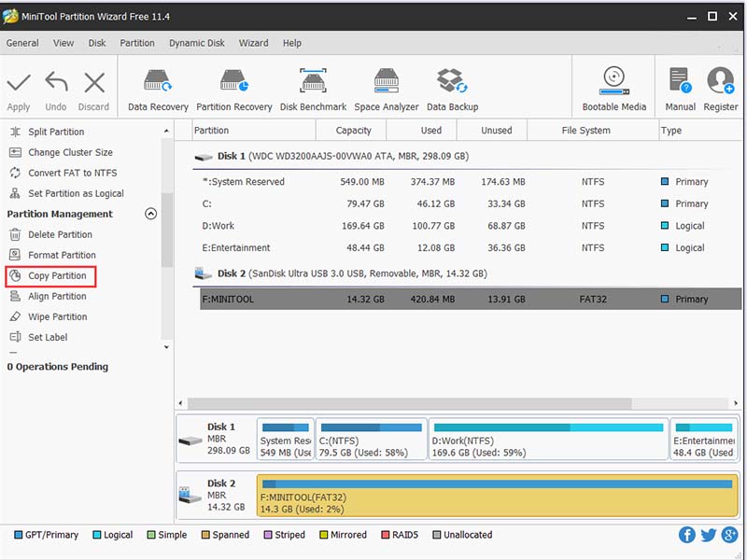
Task: Open the Twitter share icon
Action: (x=708, y=535)
